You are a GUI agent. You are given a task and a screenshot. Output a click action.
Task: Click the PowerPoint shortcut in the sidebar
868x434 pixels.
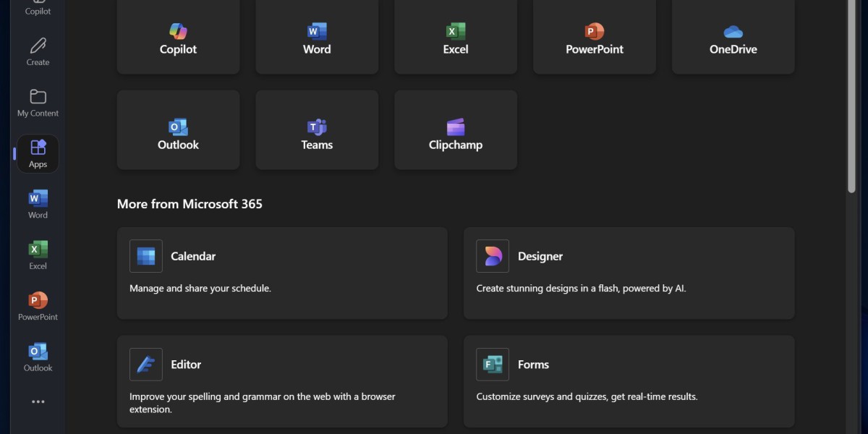pyautogui.click(x=38, y=306)
